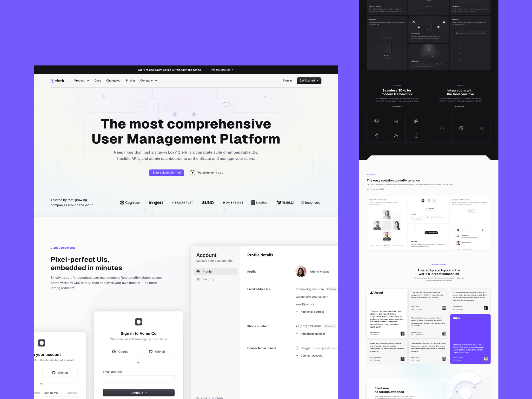Click the Google connected account icon
This screenshot has width=532, height=399.
[297, 348]
